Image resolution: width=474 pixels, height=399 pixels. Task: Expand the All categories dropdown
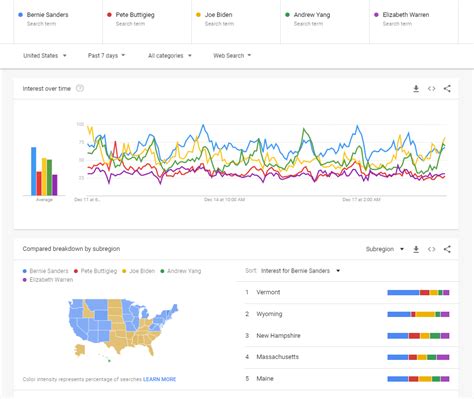point(170,56)
